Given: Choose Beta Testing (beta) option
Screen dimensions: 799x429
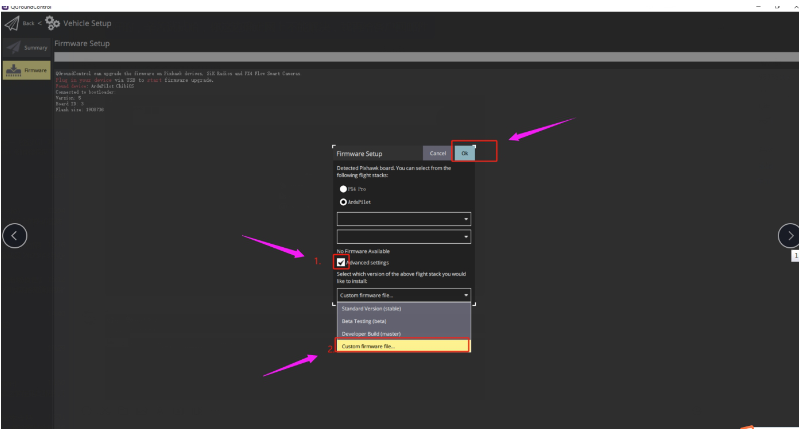Looking at the screenshot, I should [403, 320].
